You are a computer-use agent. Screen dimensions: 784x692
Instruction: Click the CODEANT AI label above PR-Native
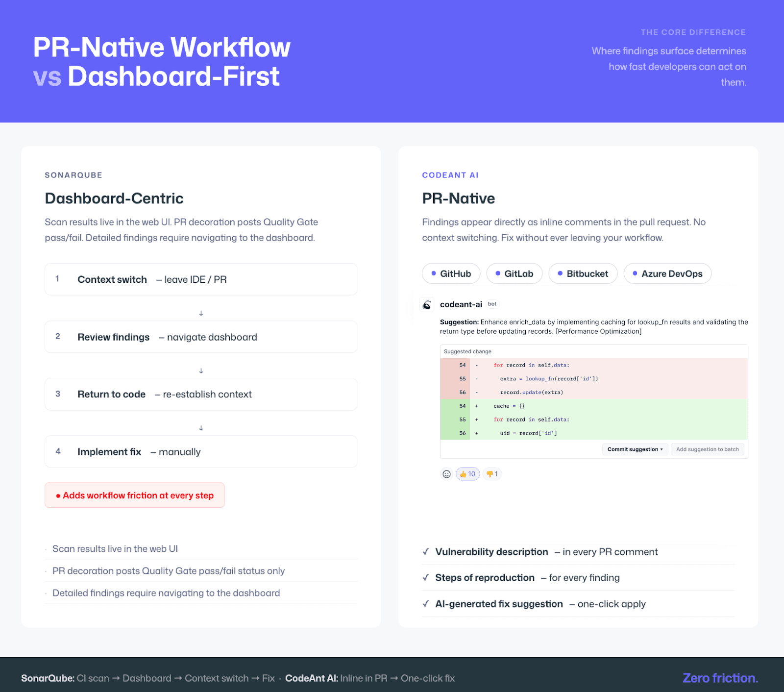(450, 175)
